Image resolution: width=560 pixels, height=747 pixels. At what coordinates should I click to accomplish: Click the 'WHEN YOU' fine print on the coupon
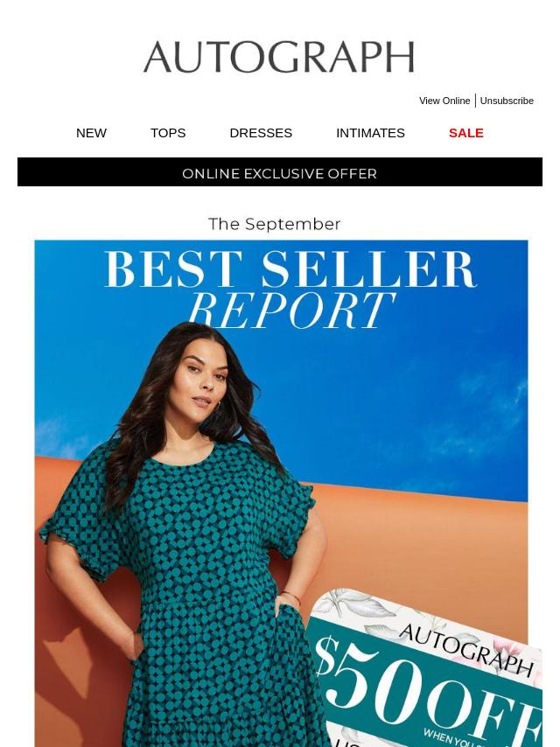(445, 737)
